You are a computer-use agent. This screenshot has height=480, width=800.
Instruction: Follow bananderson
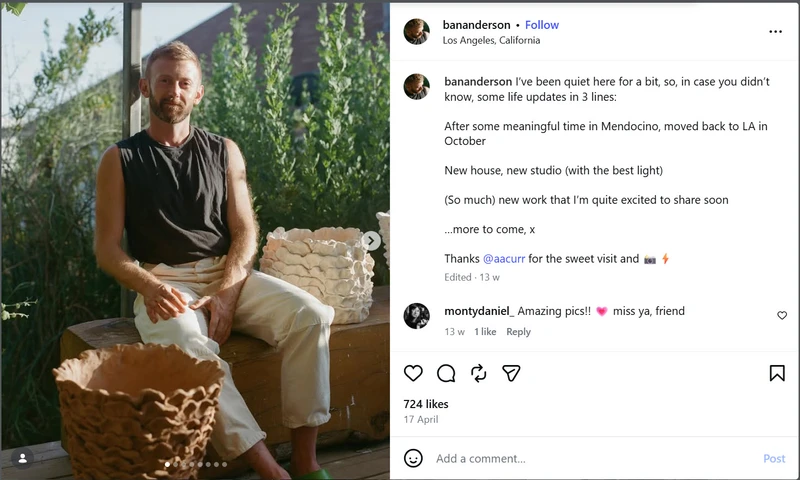542,25
